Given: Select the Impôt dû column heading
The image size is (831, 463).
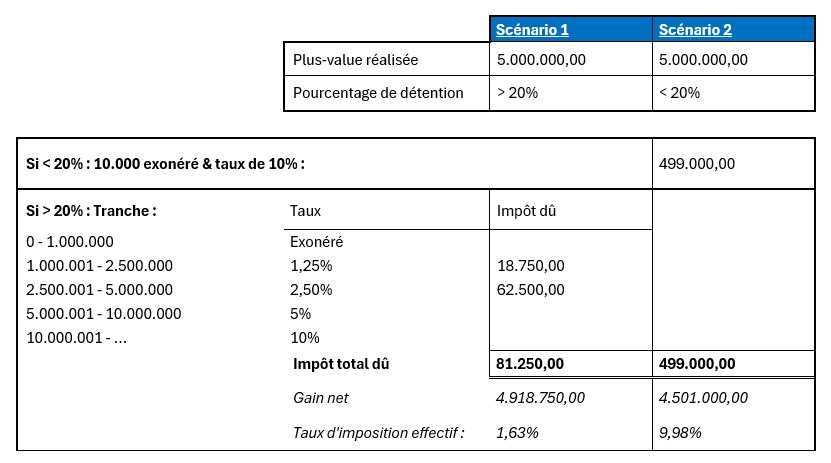Looking at the screenshot, I should (x=522, y=211).
